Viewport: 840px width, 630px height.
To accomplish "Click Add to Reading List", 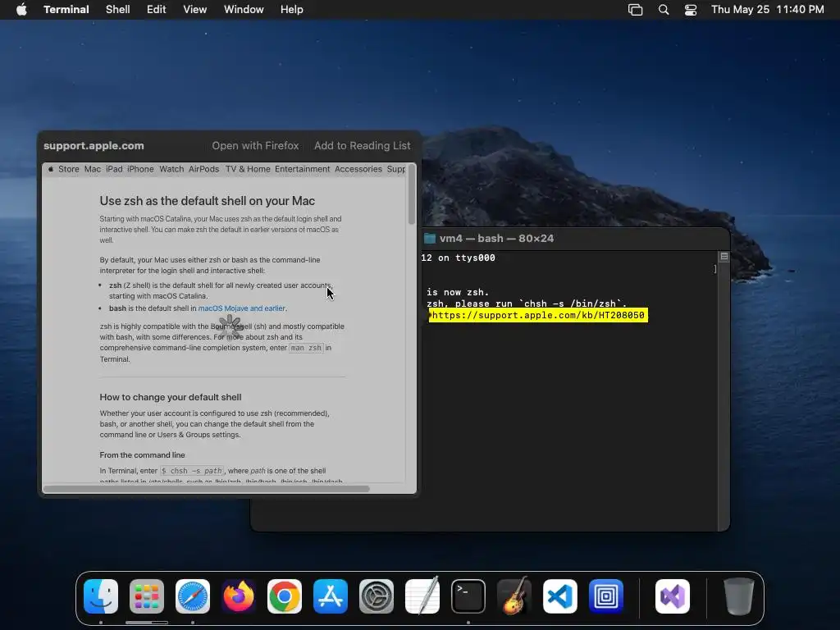I will tap(362, 146).
